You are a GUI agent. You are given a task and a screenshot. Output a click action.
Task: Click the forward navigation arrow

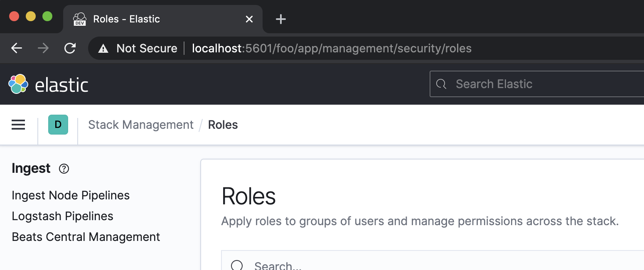(x=43, y=48)
